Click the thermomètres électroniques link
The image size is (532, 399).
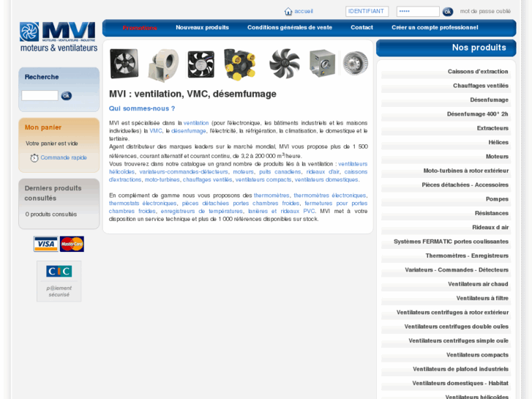(x=329, y=195)
